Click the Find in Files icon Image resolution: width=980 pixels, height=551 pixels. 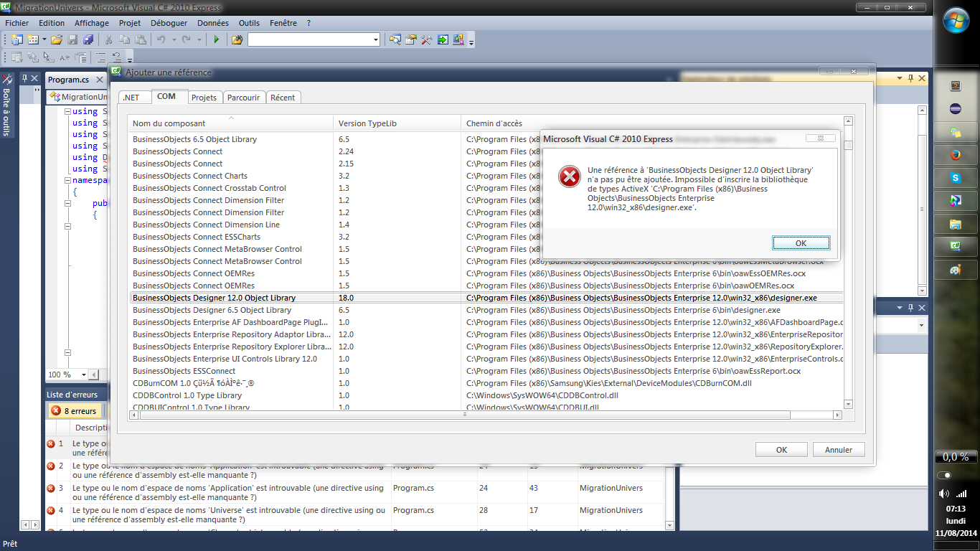click(237, 39)
